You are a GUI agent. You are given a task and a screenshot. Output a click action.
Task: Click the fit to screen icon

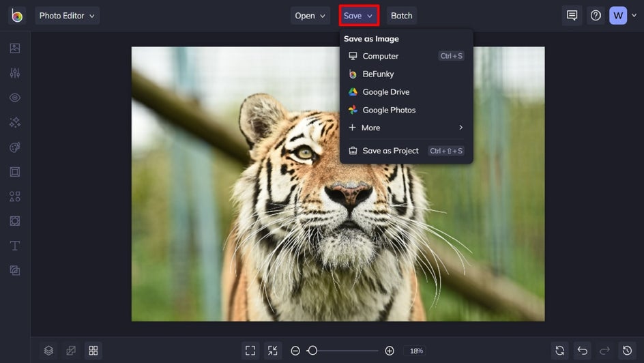click(250, 350)
